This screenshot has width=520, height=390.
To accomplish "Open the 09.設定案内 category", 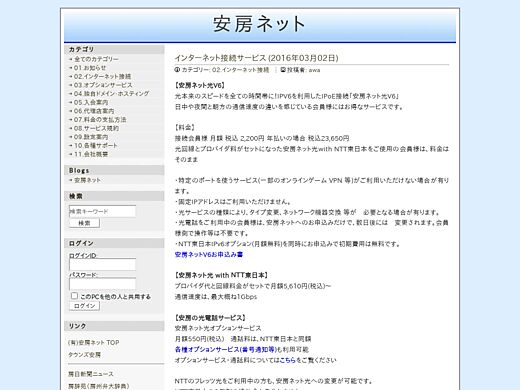I will coord(91,137).
